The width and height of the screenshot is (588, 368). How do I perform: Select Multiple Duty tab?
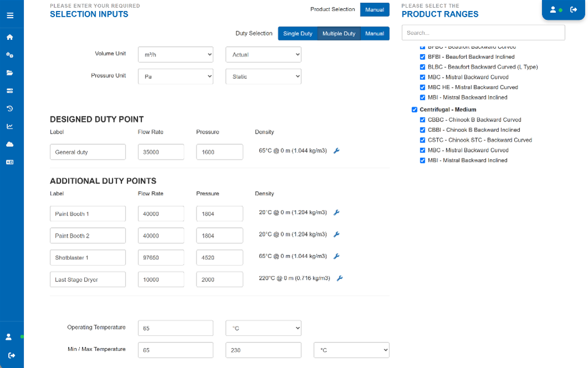(339, 33)
